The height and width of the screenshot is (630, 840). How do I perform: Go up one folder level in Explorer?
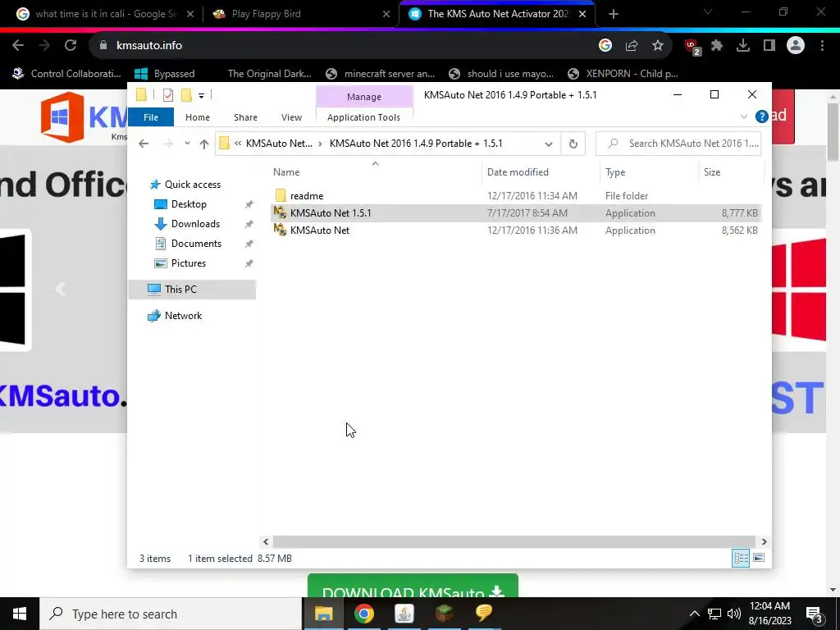tap(204, 144)
